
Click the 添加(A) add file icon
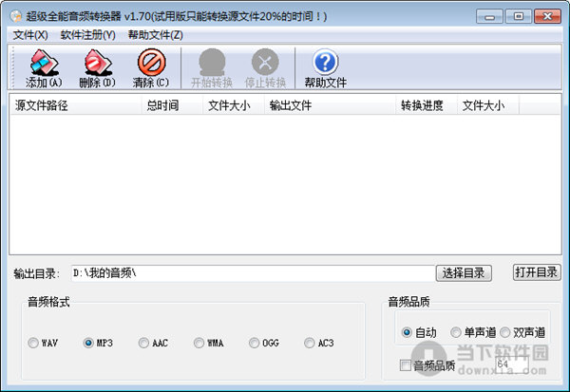[44, 68]
